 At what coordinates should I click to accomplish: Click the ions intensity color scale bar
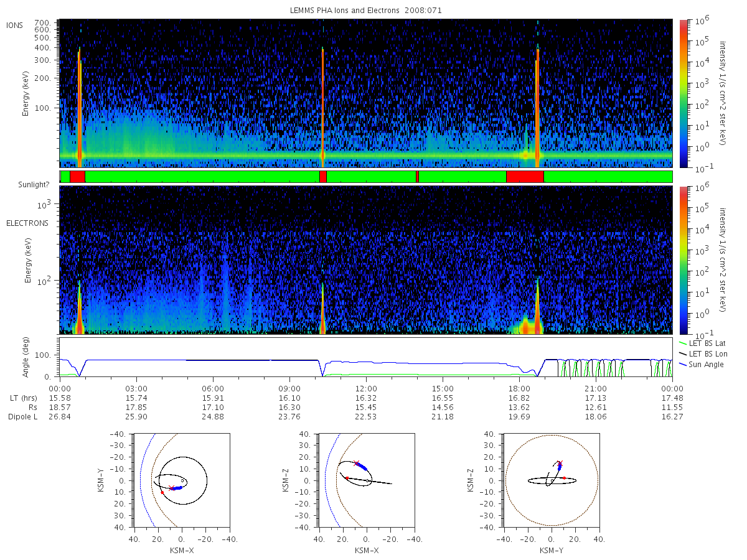tap(684, 93)
